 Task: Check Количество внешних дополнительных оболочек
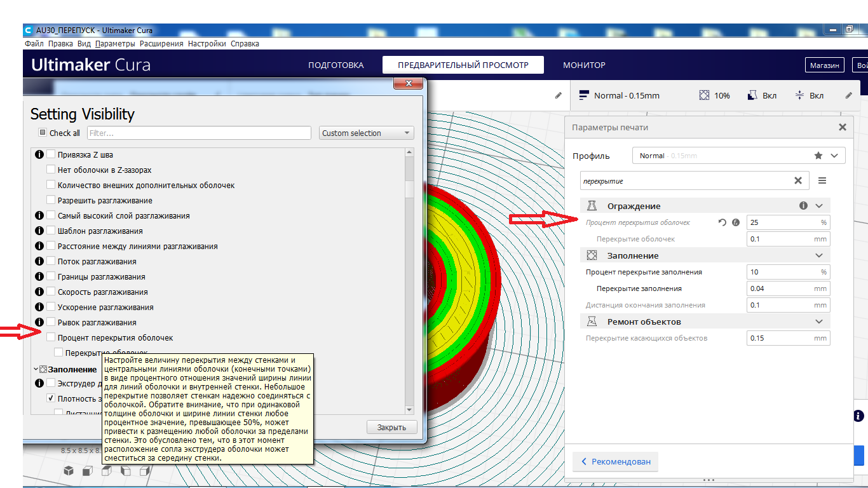click(x=51, y=185)
